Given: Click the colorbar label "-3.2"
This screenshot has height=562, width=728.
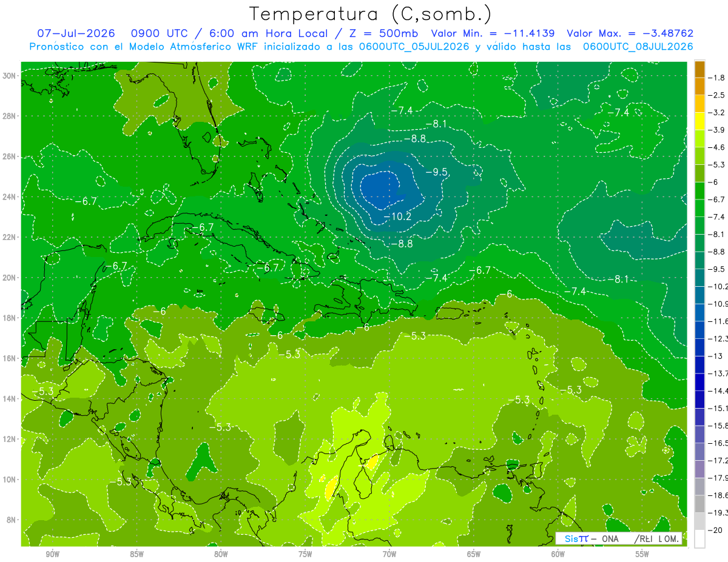Looking at the screenshot, I should tap(716, 113).
